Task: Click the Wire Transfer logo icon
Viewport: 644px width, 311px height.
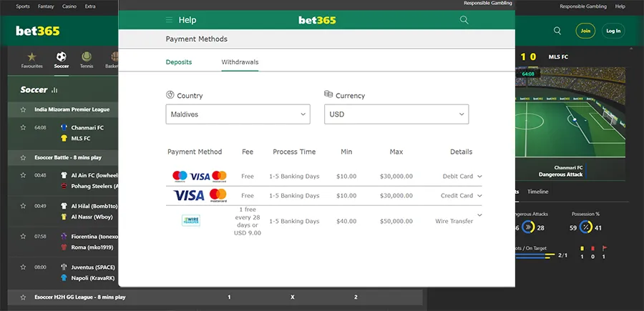Action: coord(191,221)
